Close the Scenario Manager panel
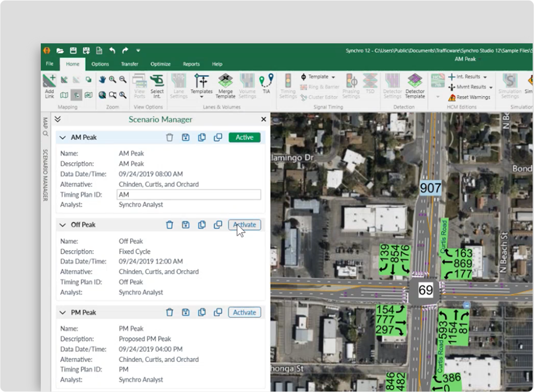This screenshot has width=534, height=392. click(264, 119)
